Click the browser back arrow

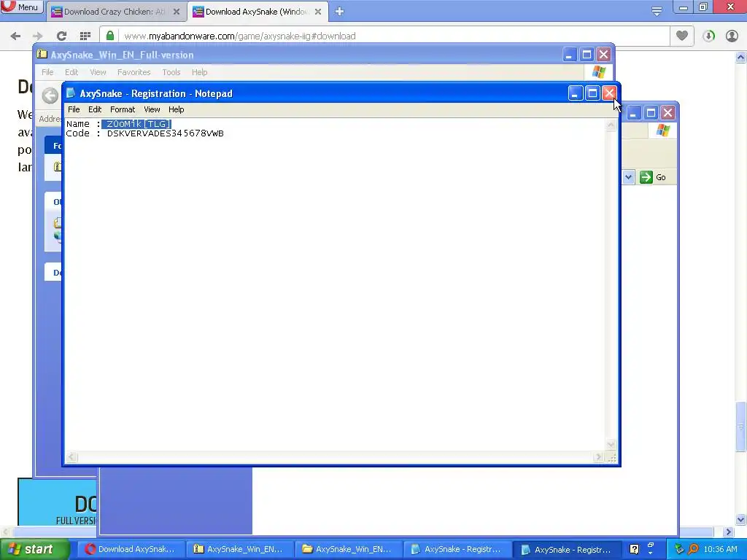tap(16, 36)
